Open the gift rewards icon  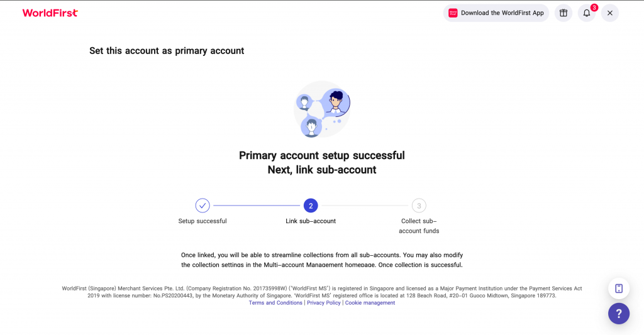pyautogui.click(x=563, y=13)
